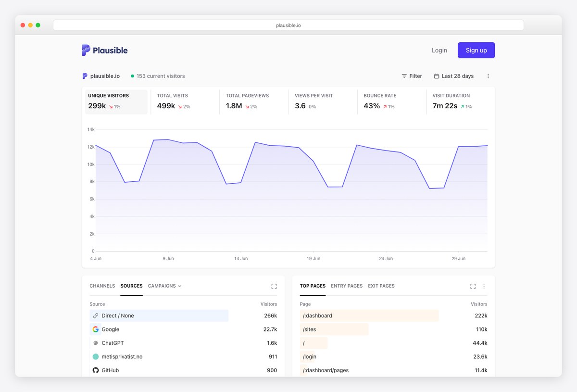Select the TOTAL PAGEVIEWS metric
This screenshot has height=392, width=577.
click(x=254, y=101)
